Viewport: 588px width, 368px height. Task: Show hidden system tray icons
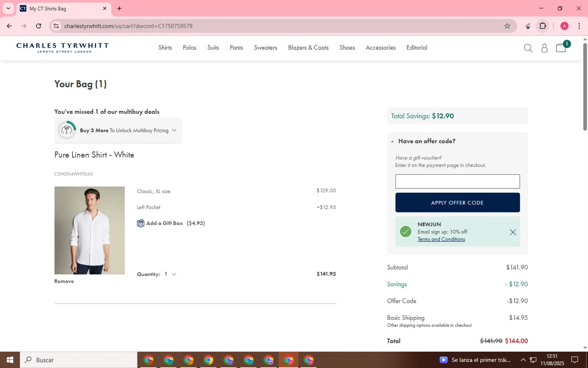523,360
